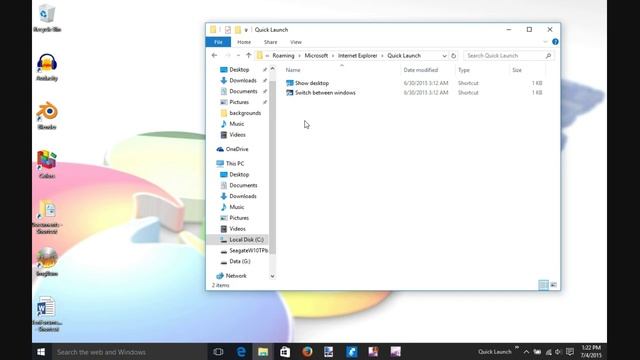Switch to details view icon
Image resolution: width=640 pixels, height=360 pixels.
[543, 285]
